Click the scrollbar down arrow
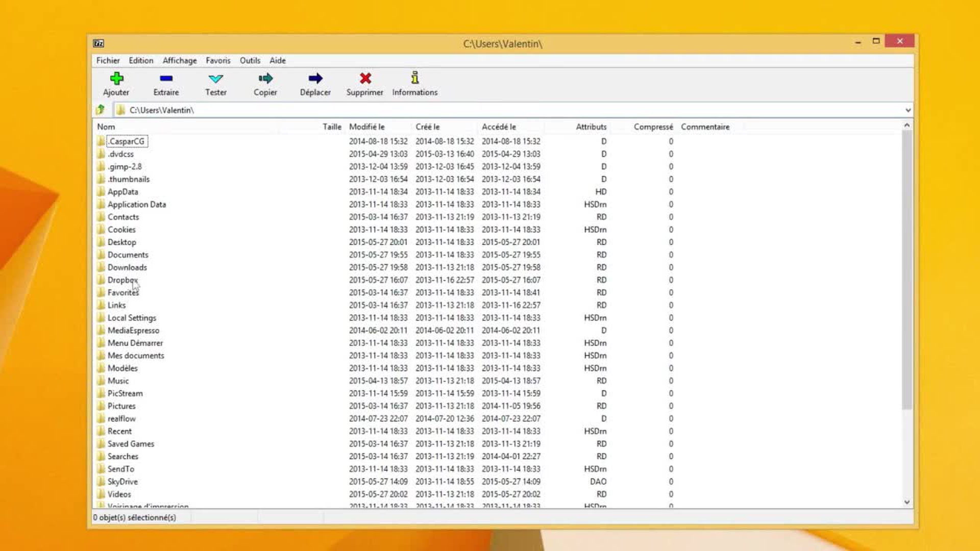 [x=906, y=502]
